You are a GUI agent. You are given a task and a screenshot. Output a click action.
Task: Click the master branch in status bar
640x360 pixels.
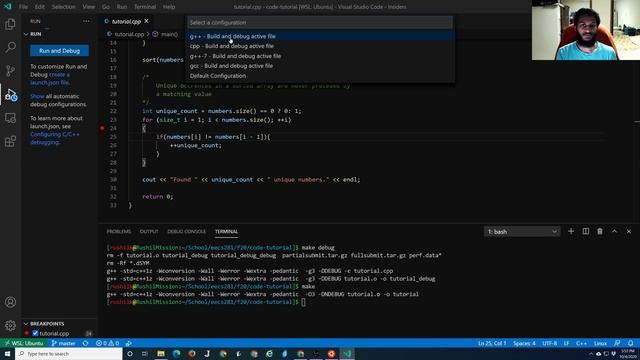[63, 343]
